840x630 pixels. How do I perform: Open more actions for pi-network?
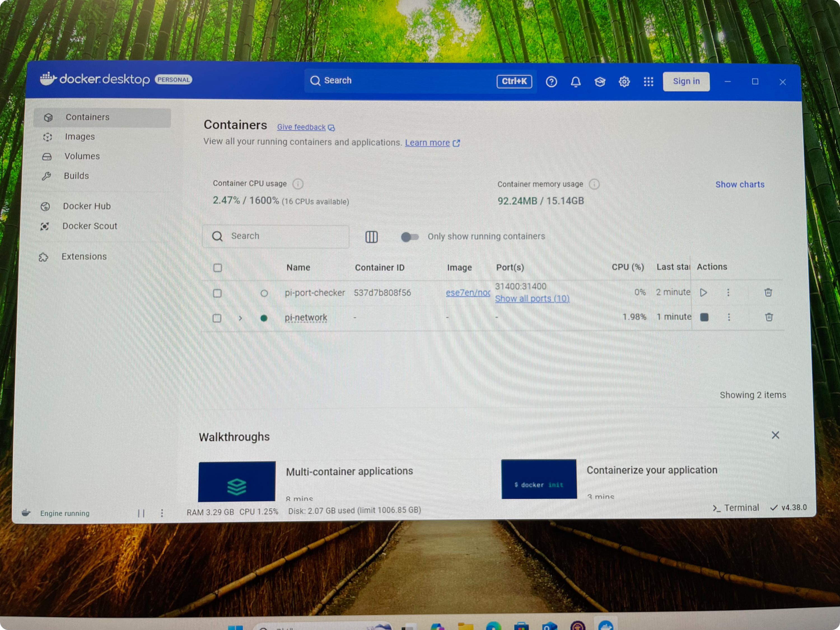(x=729, y=317)
